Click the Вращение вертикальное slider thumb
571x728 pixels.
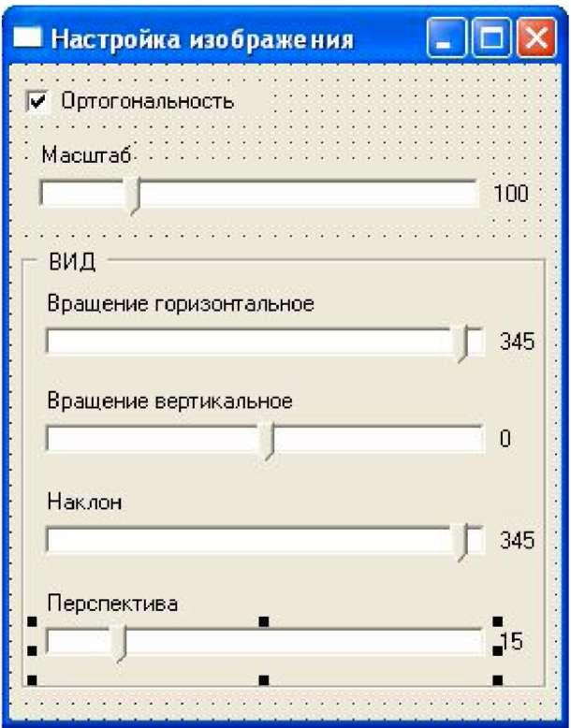pos(269,441)
